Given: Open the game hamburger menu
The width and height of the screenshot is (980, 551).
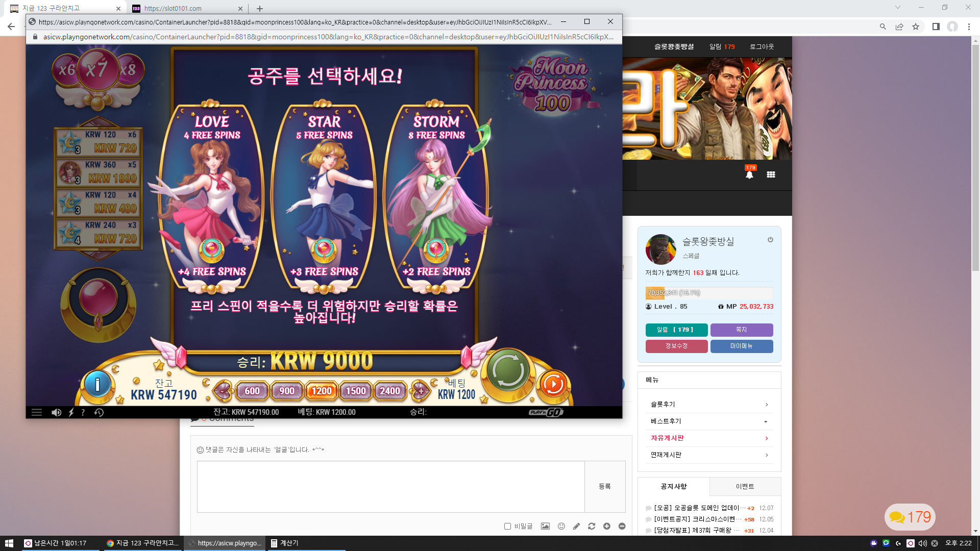Looking at the screenshot, I should pyautogui.click(x=37, y=412).
